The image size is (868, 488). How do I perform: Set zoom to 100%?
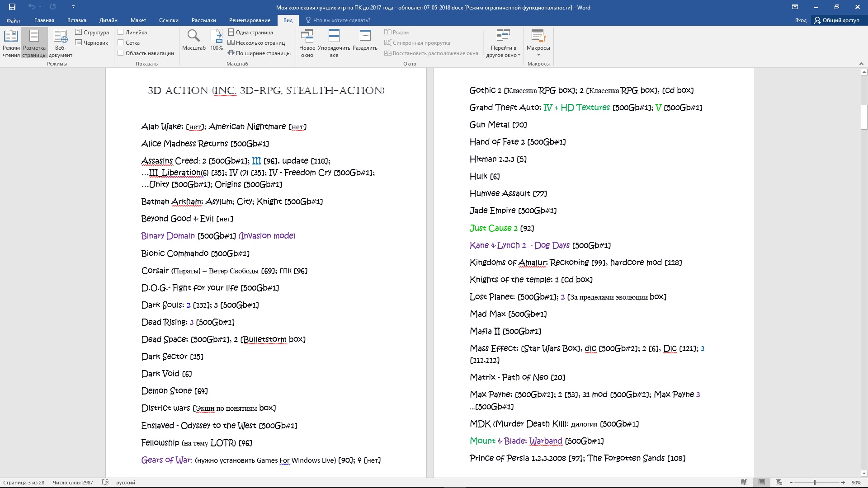(217, 40)
